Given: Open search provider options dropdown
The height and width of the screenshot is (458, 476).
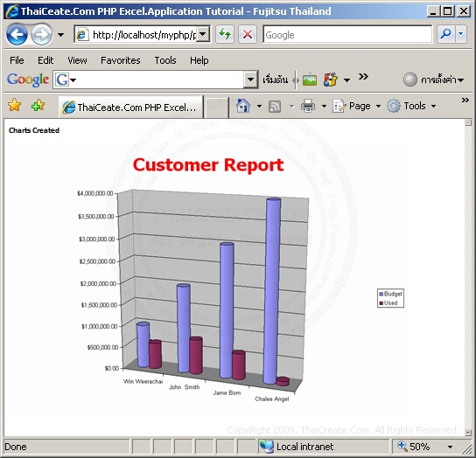Looking at the screenshot, I should click(x=461, y=34).
